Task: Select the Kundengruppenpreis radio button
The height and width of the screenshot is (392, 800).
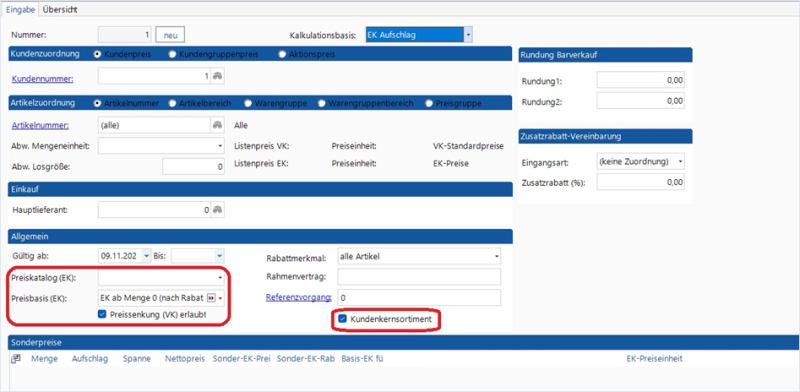Action: (173, 54)
